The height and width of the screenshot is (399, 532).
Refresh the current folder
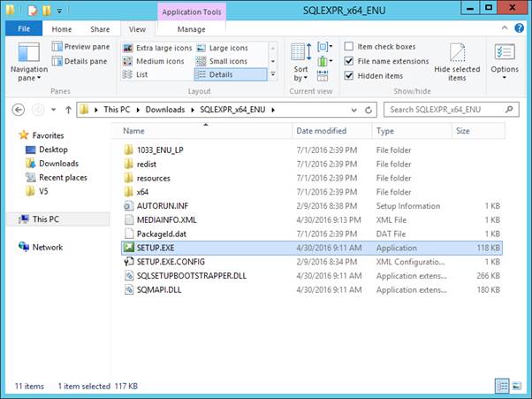pyautogui.click(x=369, y=110)
